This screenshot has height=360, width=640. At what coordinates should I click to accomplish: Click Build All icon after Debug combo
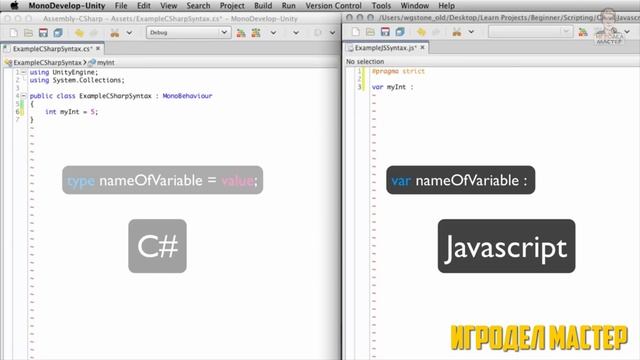[x=241, y=33]
